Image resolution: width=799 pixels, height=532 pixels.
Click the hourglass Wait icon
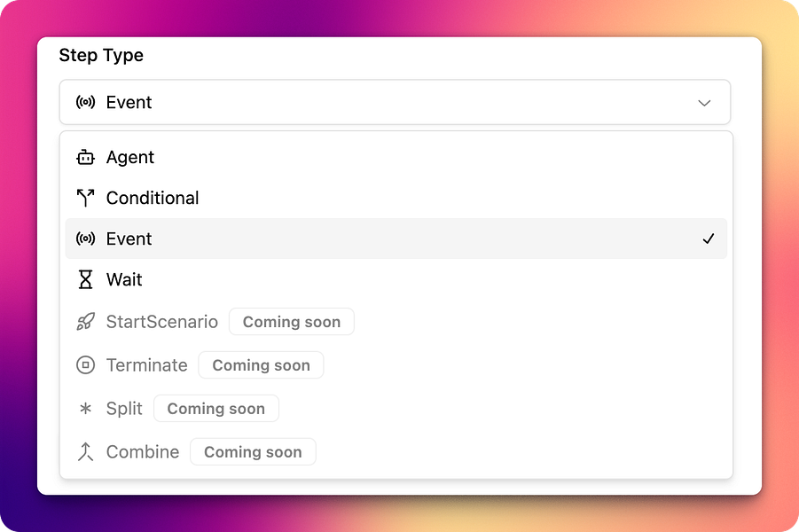point(85,279)
